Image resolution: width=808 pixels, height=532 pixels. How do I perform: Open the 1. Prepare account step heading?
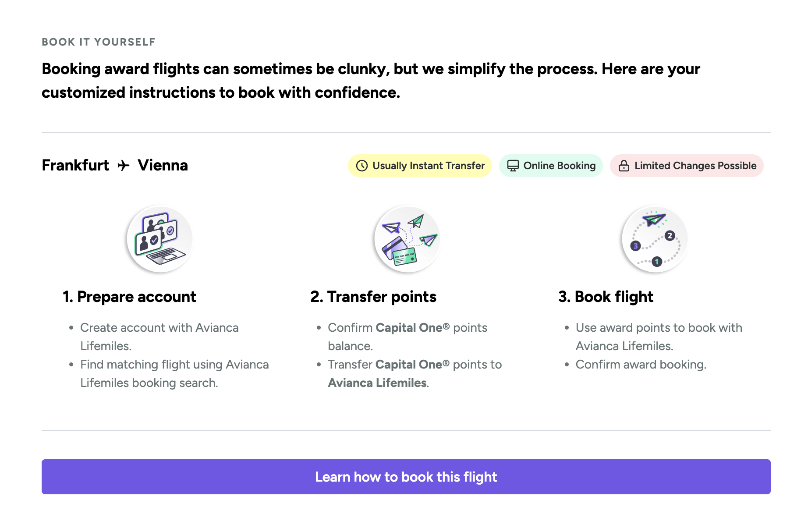tap(129, 296)
